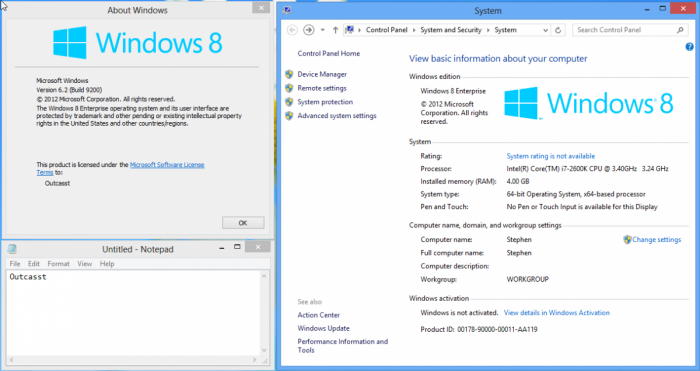Open View details in Windows Activation

point(557,313)
